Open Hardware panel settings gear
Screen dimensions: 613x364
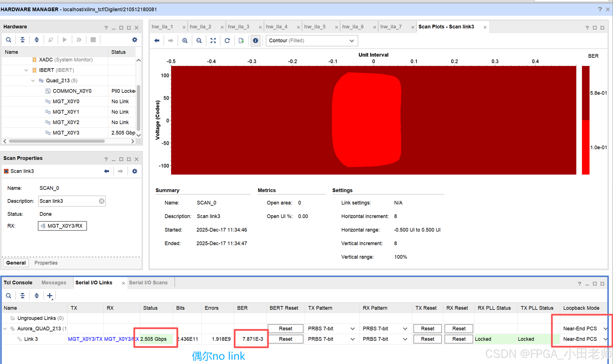[x=135, y=40]
